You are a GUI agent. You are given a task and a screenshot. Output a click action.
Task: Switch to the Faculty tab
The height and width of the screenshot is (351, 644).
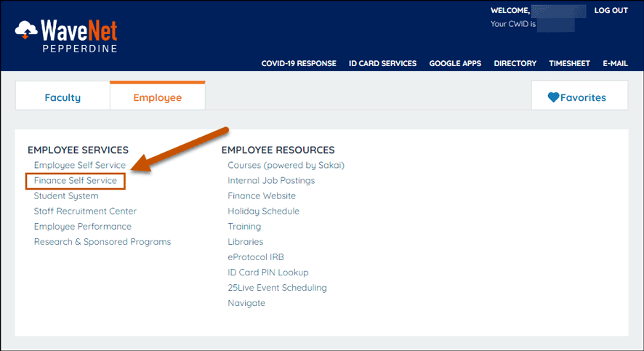pos(63,97)
